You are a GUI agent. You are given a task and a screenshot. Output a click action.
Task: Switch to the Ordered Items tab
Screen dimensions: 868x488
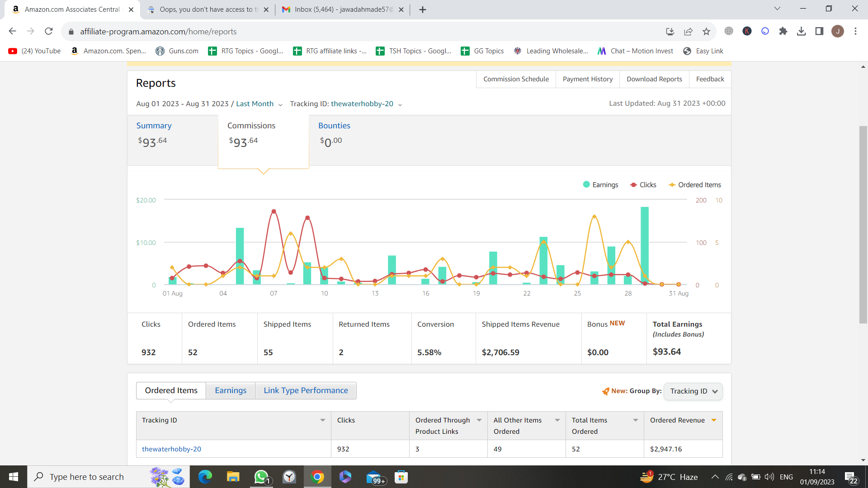pyautogui.click(x=171, y=390)
